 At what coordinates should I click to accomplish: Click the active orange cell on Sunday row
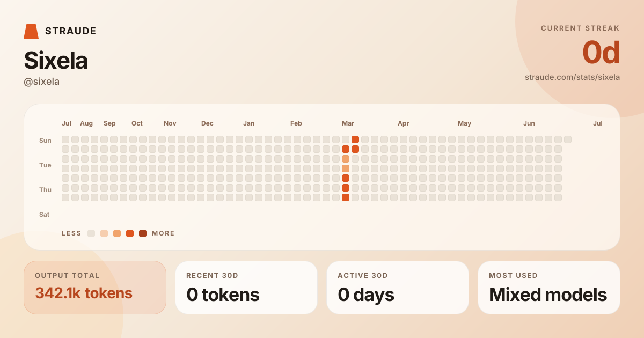[355, 139]
